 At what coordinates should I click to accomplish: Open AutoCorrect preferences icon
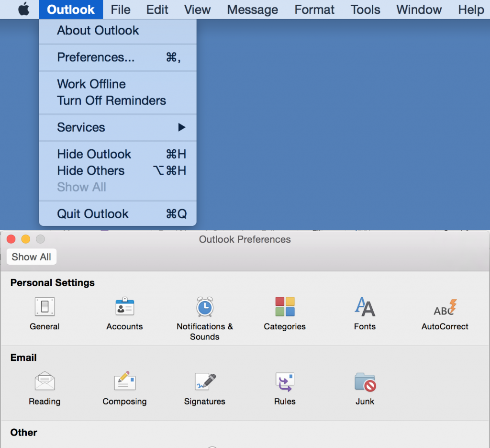click(445, 307)
